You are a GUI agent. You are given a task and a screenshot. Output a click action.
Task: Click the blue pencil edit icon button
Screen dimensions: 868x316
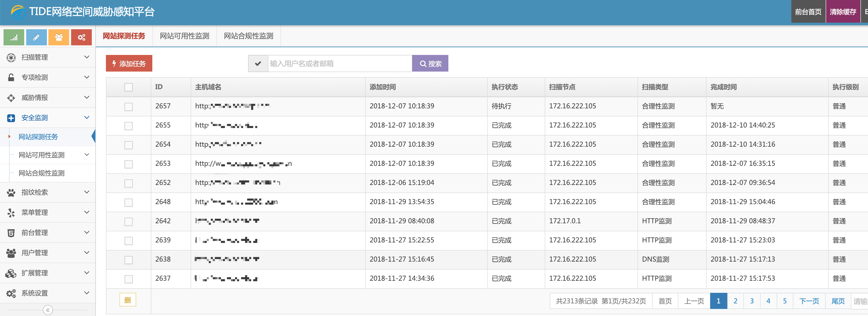tap(36, 37)
